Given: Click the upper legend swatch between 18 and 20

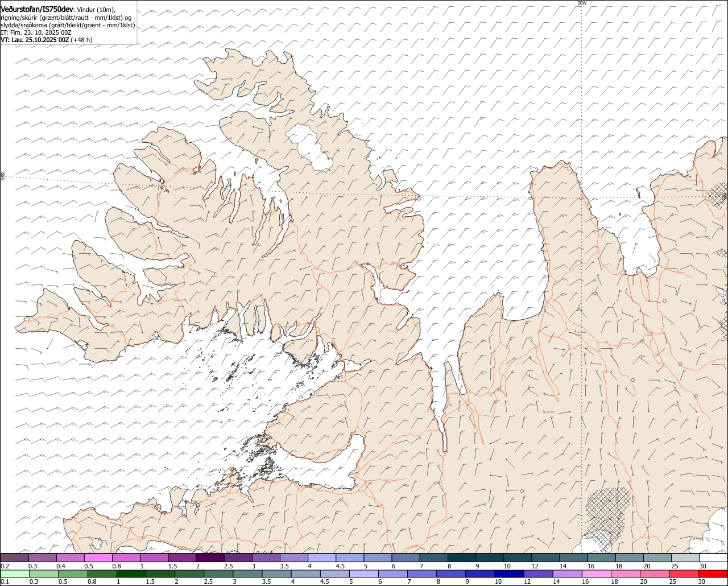Looking at the screenshot, I should click(629, 558).
